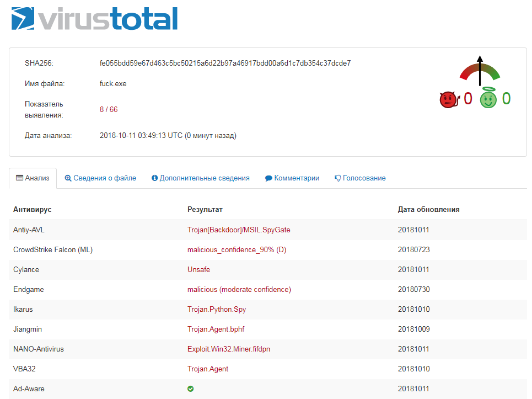Open the Голосование tab
The width and height of the screenshot is (532, 399).
pos(360,178)
